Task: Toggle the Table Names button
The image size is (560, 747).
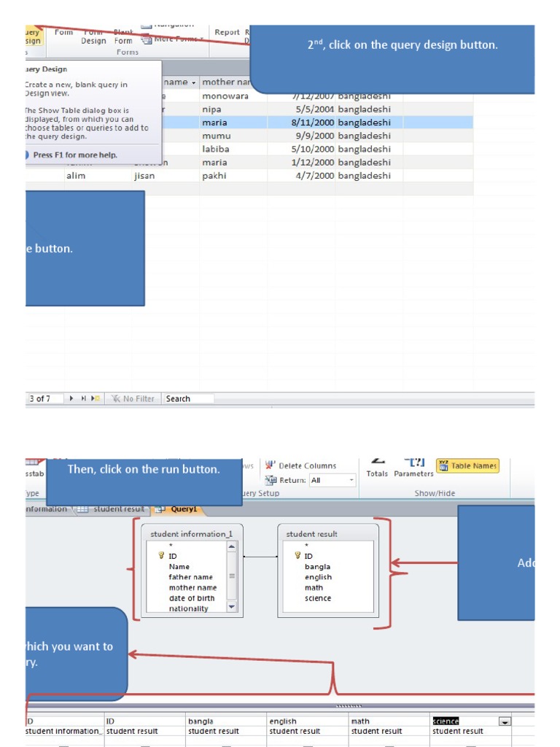Action: click(467, 465)
